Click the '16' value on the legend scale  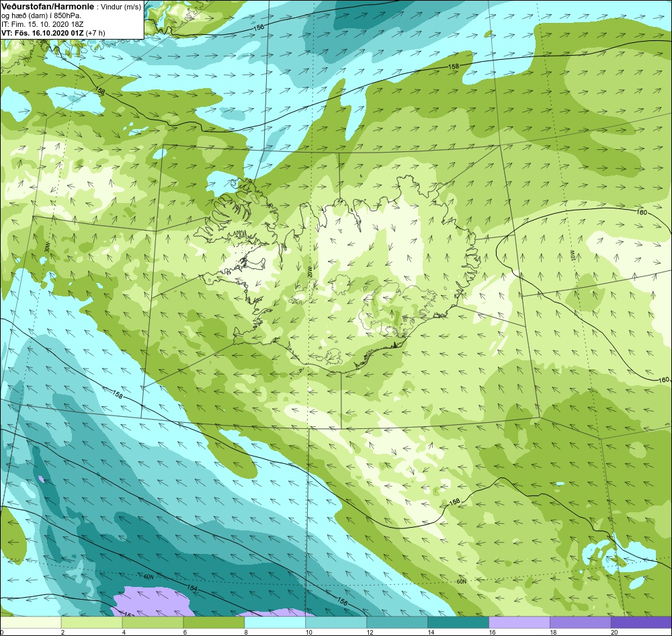pyautogui.click(x=492, y=632)
